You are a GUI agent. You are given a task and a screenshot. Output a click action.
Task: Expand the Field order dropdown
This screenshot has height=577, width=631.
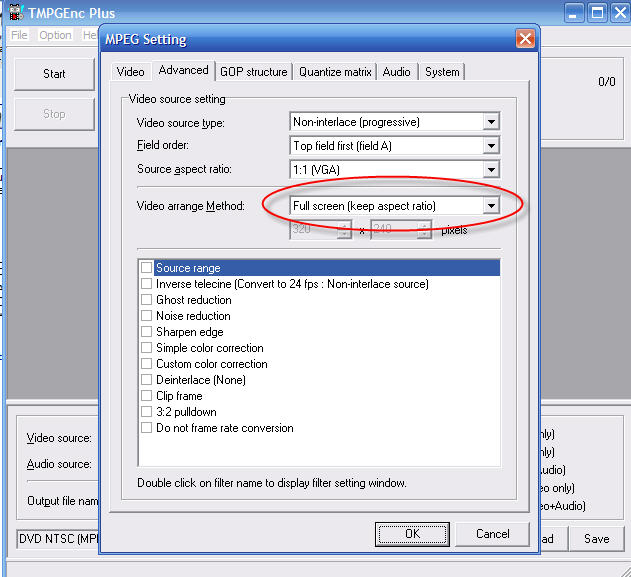coord(491,146)
